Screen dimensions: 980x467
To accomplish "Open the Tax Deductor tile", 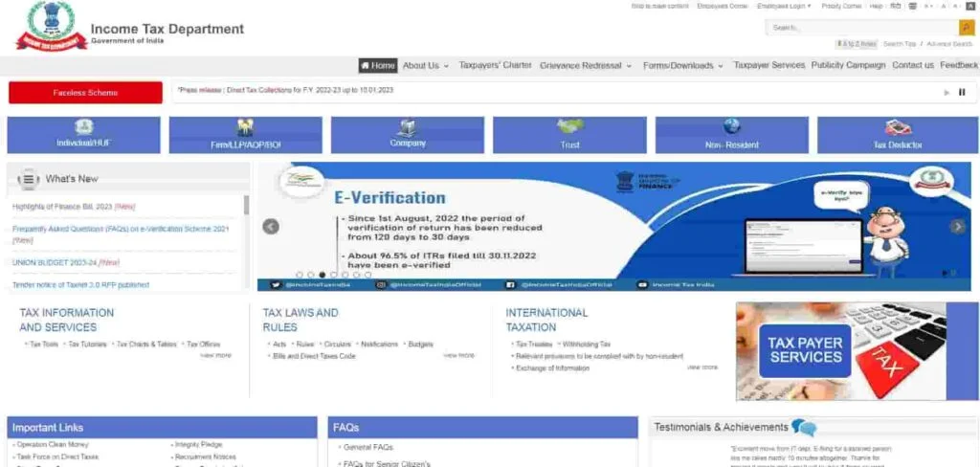I will click(x=898, y=135).
